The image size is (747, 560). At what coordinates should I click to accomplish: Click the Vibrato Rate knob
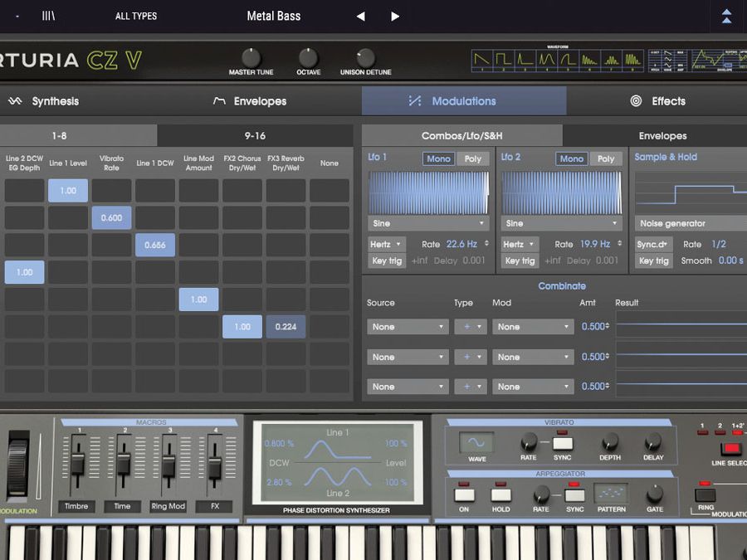pos(529,442)
